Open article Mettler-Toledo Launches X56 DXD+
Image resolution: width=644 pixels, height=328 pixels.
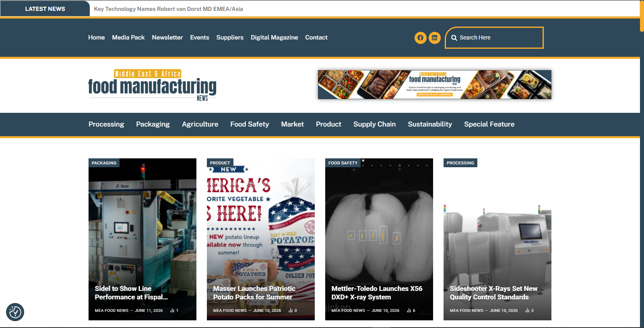click(x=377, y=293)
